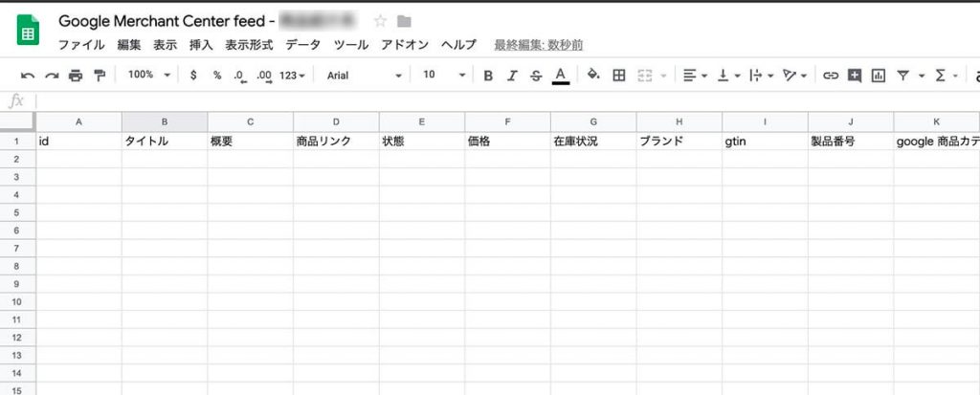This screenshot has width=980, height=395.
Task: Select row 5 header
Action: coord(18,213)
